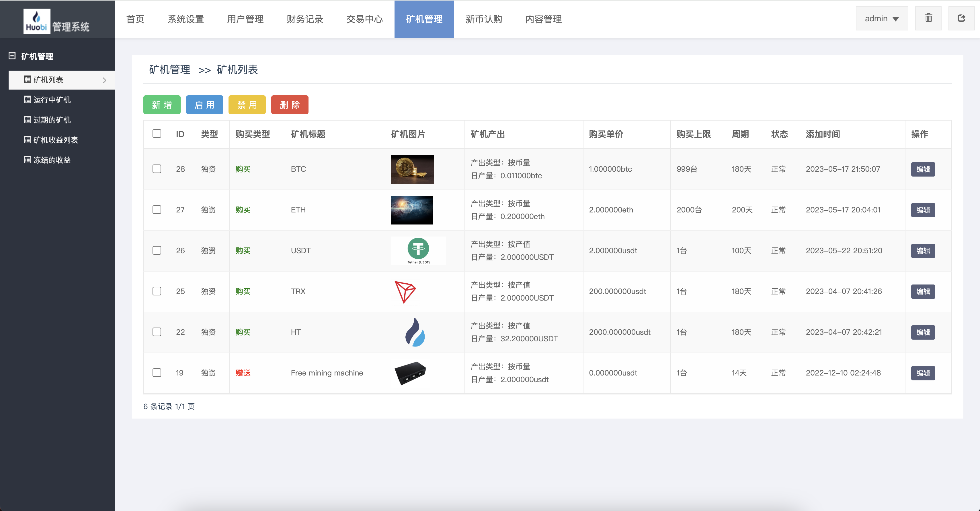
Task: Click the 过期的矿机 sidebar icon
Action: (27, 119)
